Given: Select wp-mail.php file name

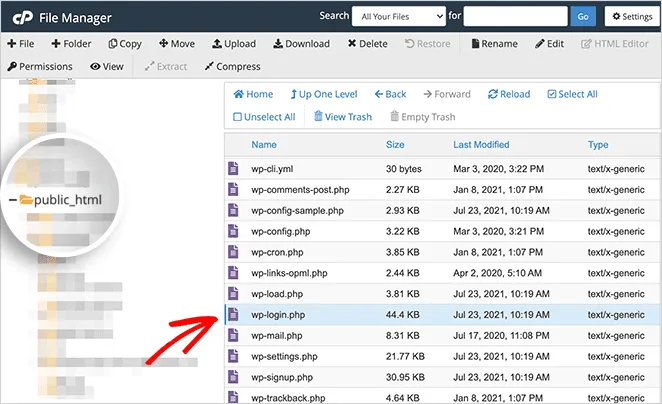Looking at the screenshot, I should (277, 336).
